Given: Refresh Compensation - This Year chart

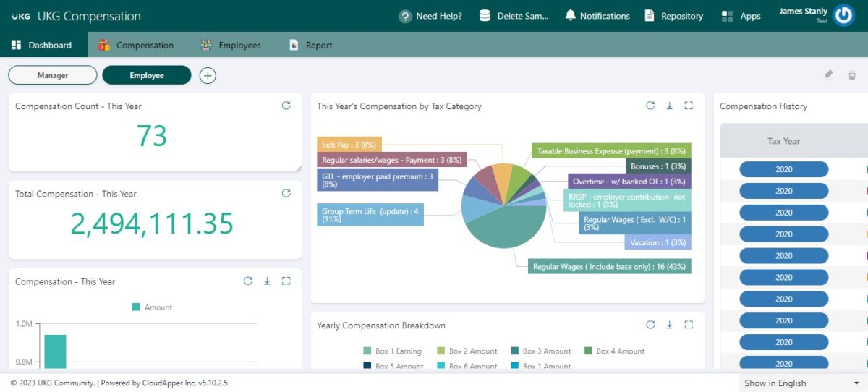Looking at the screenshot, I should [x=248, y=281].
